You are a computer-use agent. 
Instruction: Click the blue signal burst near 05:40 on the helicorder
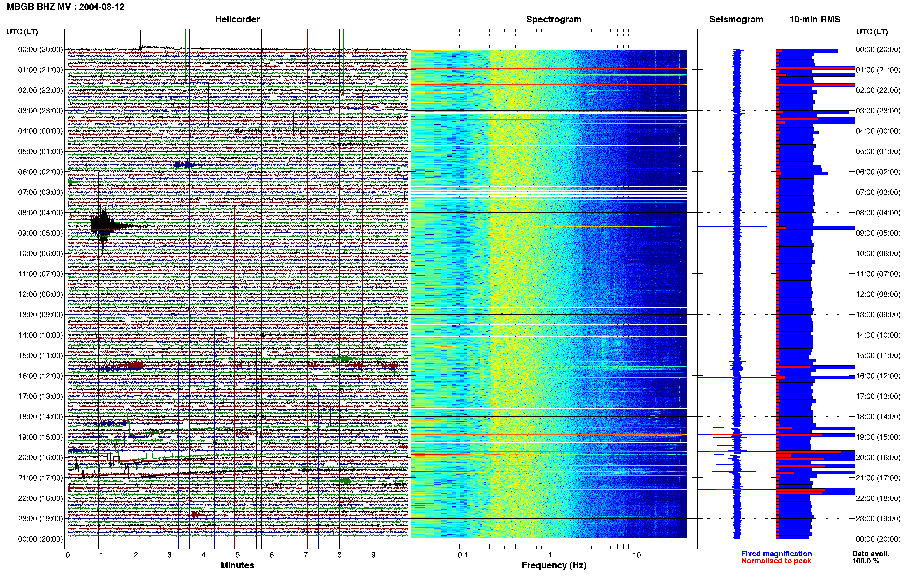[188, 165]
